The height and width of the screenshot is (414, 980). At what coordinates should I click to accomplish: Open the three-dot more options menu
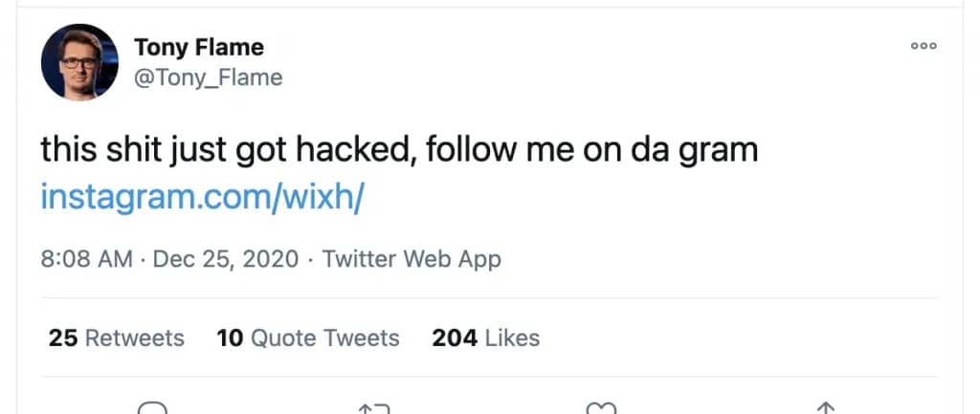coord(924,46)
